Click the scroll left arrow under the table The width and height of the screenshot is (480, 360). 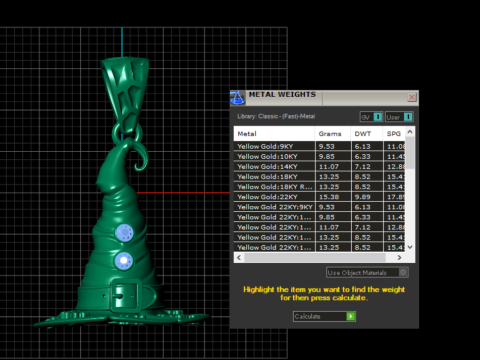(x=239, y=258)
